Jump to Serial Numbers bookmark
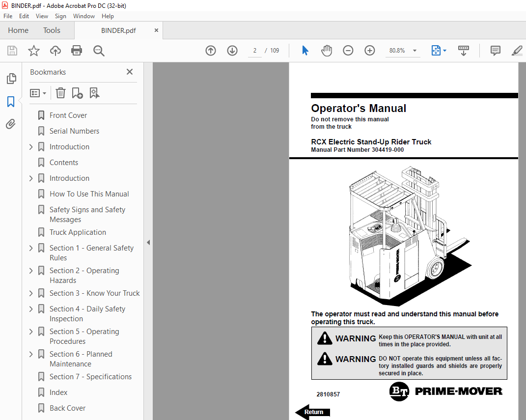This screenshot has width=526, height=420. click(x=74, y=131)
